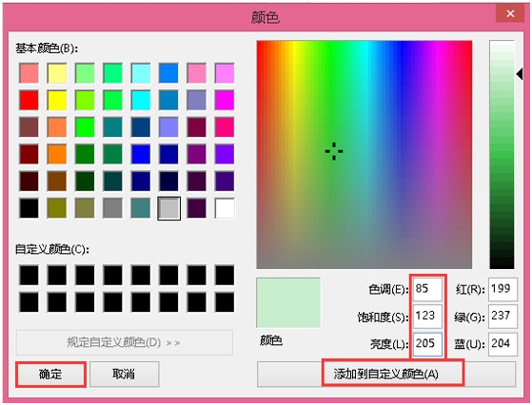Image resolution: width=532 pixels, height=405 pixels.
Task: Select the orange basic color swatch
Action: click(x=57, y=154)
